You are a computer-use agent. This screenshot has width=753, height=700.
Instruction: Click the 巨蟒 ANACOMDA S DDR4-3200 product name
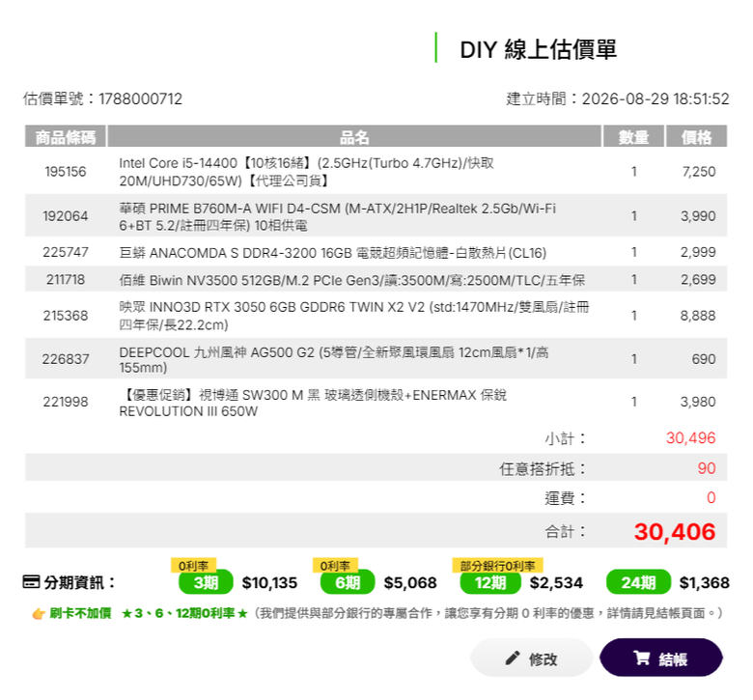[333, 253]
